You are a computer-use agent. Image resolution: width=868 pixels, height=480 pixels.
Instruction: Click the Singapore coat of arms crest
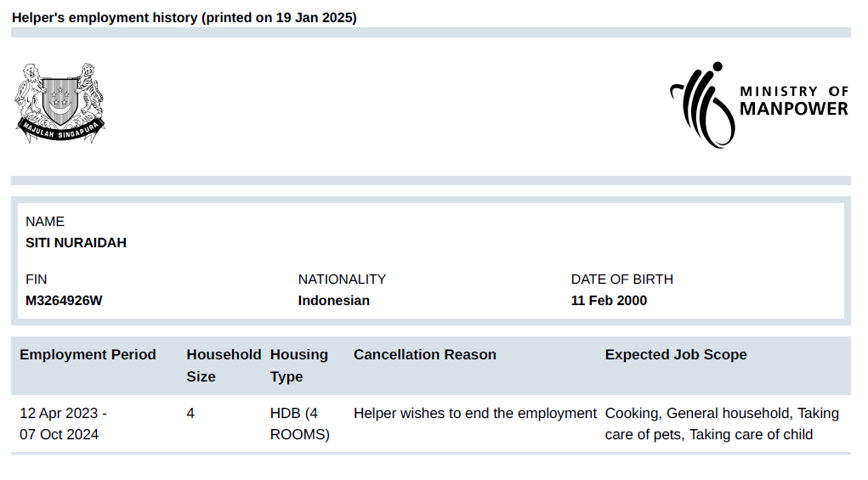click(x=60, y=103)
